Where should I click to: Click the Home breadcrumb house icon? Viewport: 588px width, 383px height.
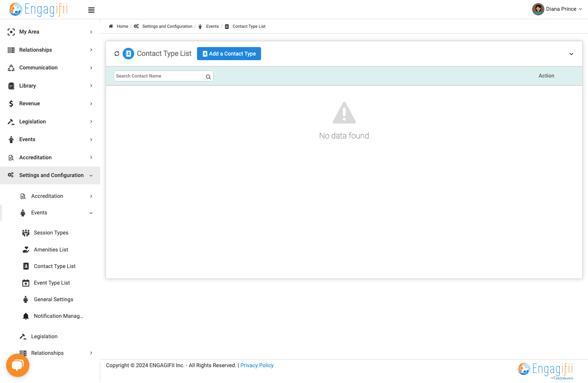click(111, 26)
